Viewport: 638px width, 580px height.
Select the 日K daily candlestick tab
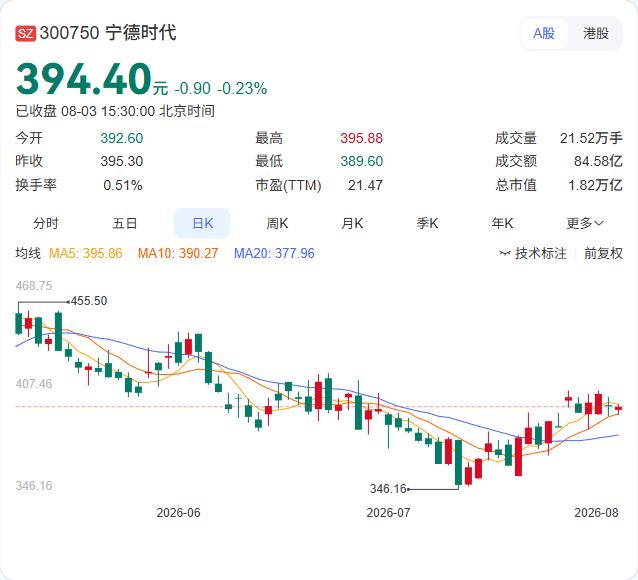[202, 223]
